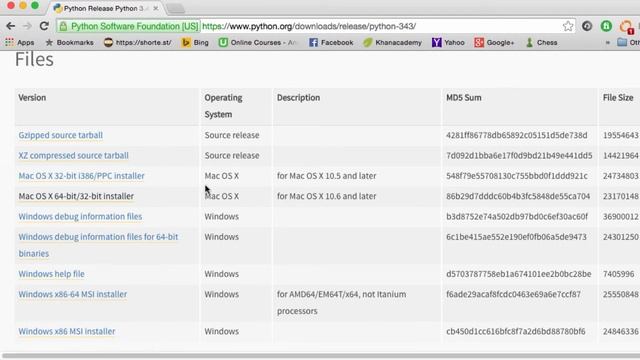Open the Bing bookmark
The width and height of the screenshot is (640, 360).
click(x=195, y=42)
